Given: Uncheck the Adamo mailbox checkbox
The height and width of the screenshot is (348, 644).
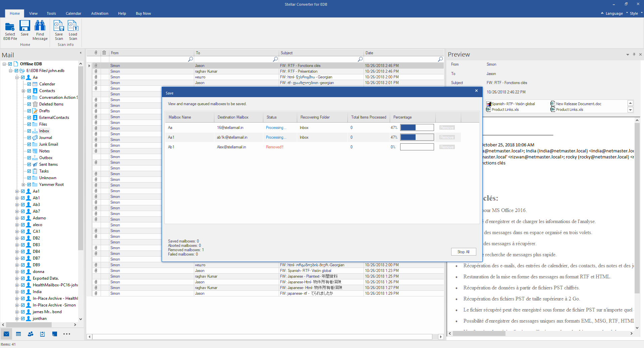Looking at the screenshot, I should coord(23,218).
